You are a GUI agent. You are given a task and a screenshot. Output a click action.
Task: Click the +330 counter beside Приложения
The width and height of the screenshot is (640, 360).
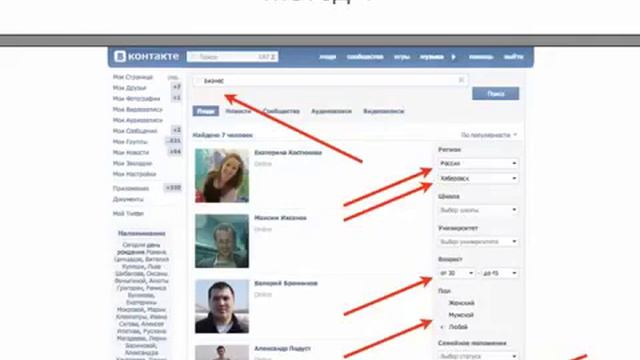[x=173, y=188]
